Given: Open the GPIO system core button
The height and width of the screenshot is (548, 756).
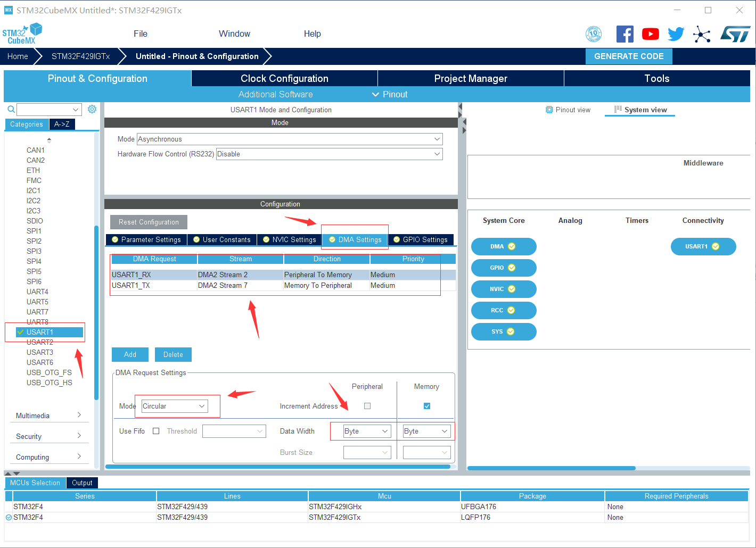Looking at the screenshot, I should pyautogui.click(x=504, y=268).
